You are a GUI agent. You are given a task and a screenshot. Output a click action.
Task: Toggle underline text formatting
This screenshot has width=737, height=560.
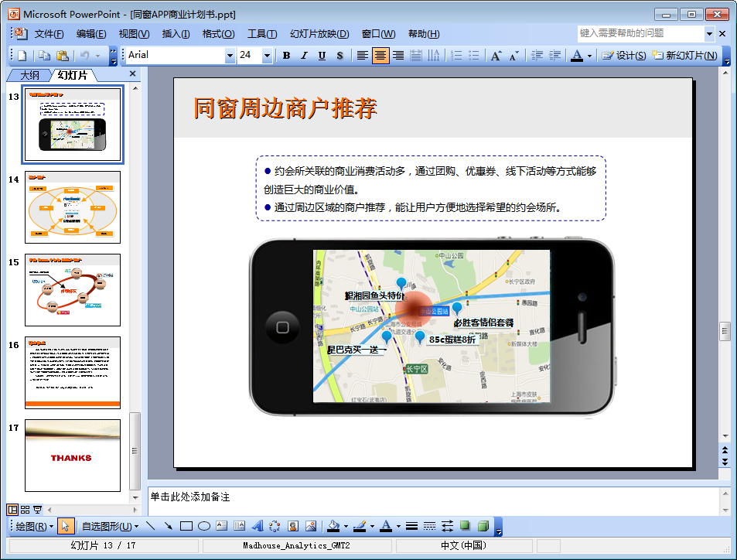[x=322, y=56]
